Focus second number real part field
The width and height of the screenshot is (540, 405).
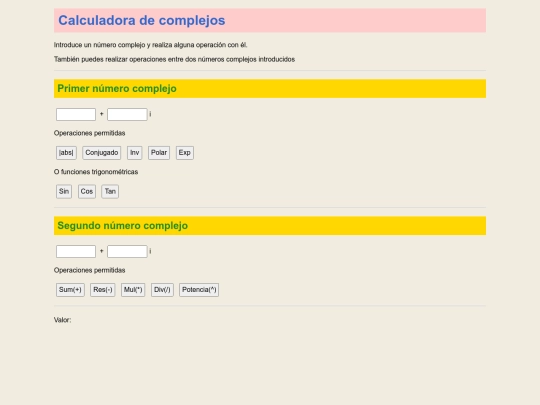pyautogui.click(x=76, y=251)
